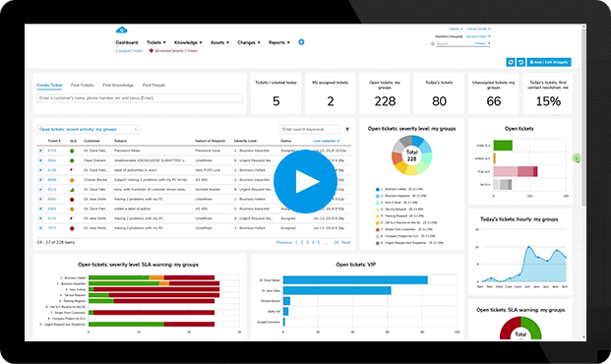Open 'Open tickets: recent activity: my groups' selector
This screenshot has height=364, width=611.
(x=89, y=130)
